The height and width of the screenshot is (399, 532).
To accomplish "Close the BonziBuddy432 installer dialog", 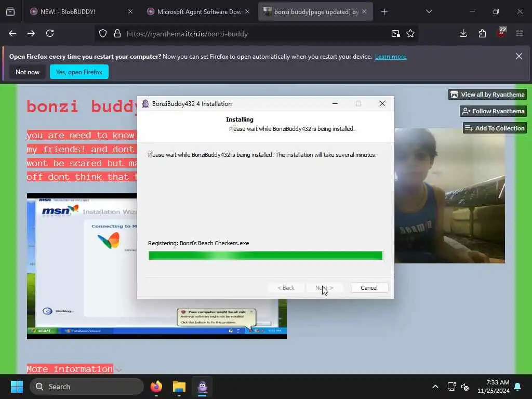I will 382,103.
